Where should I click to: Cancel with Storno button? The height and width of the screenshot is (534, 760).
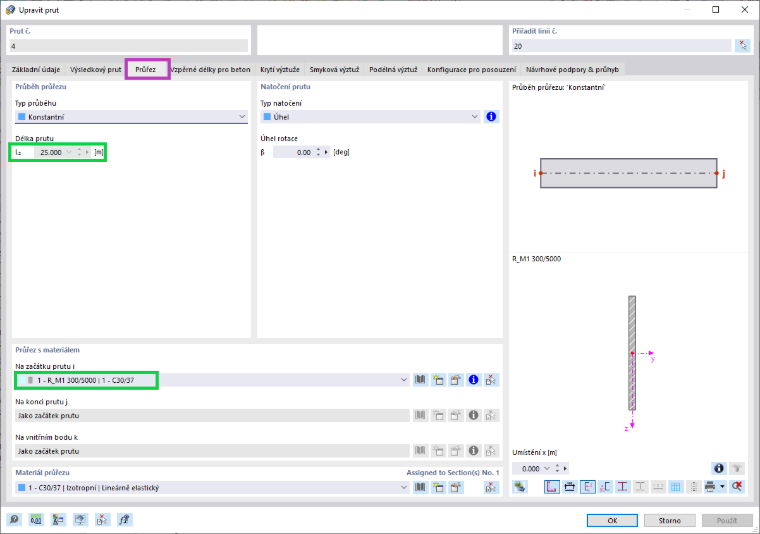[669, 520]
